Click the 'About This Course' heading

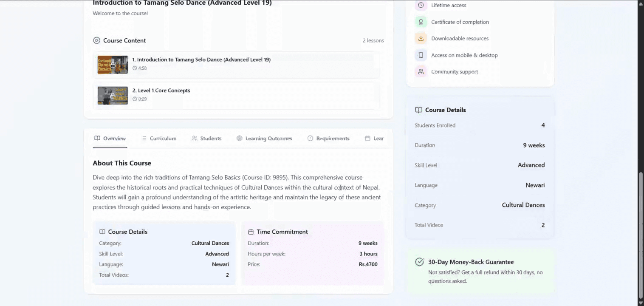122,163
